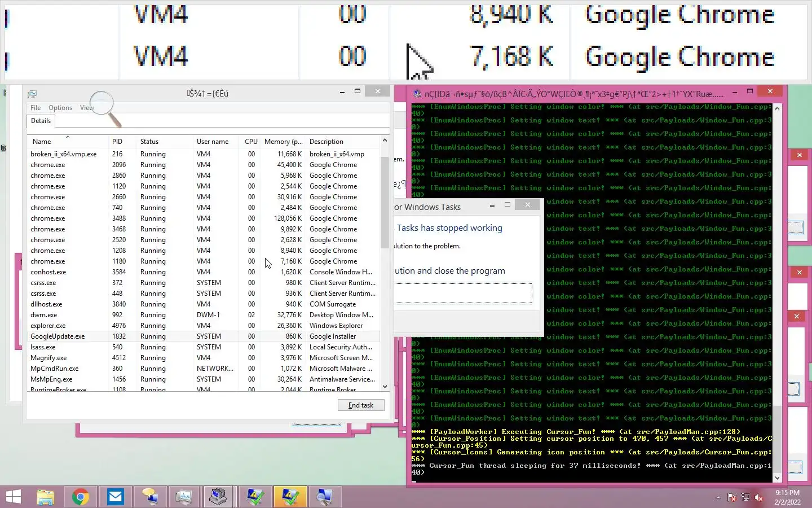Select csrss.exe with PID 372
Viewport: 812px width, 508px height.
point(203,283)
